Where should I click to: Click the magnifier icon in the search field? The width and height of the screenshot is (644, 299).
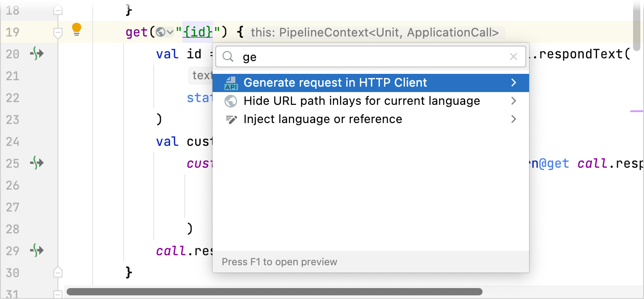pos(228,57)
